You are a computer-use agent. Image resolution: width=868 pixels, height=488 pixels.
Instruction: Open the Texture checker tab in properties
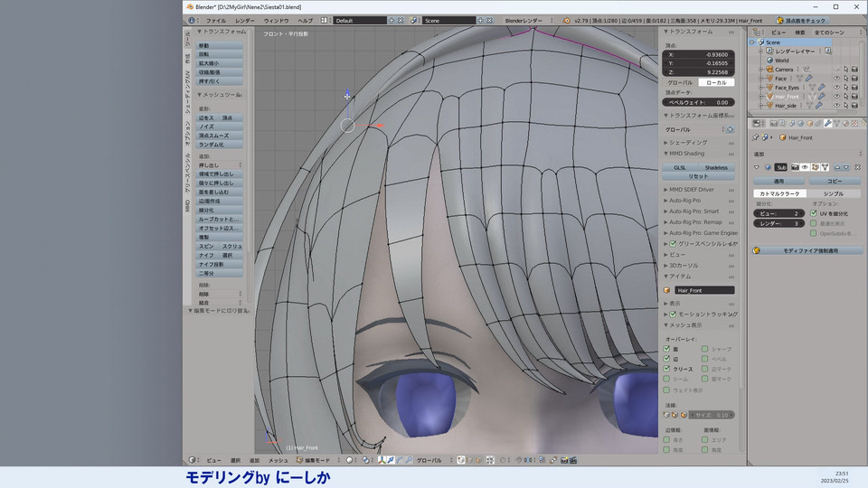point(854,124)
